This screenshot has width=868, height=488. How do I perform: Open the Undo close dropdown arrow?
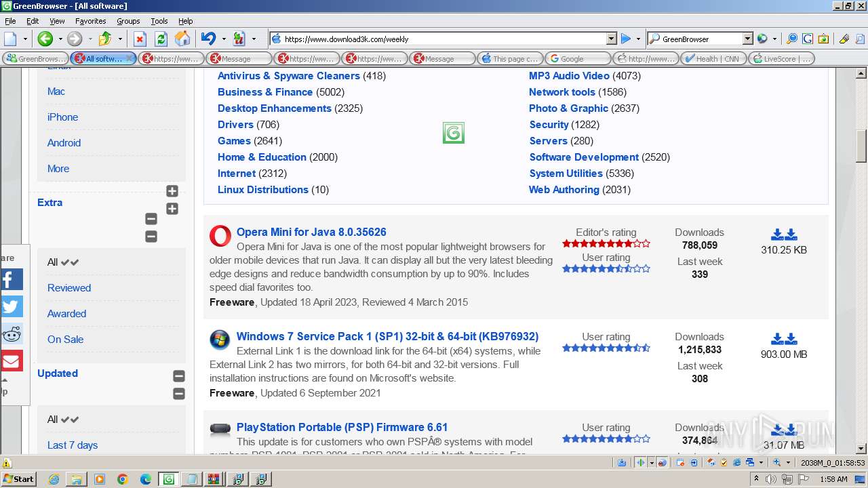[x=223, y=39]
